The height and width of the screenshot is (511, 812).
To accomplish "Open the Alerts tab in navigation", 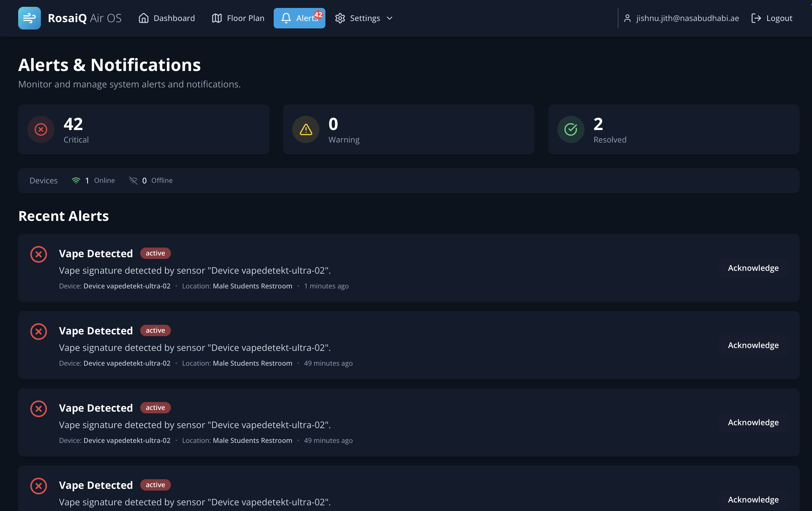I will (300, 18).
